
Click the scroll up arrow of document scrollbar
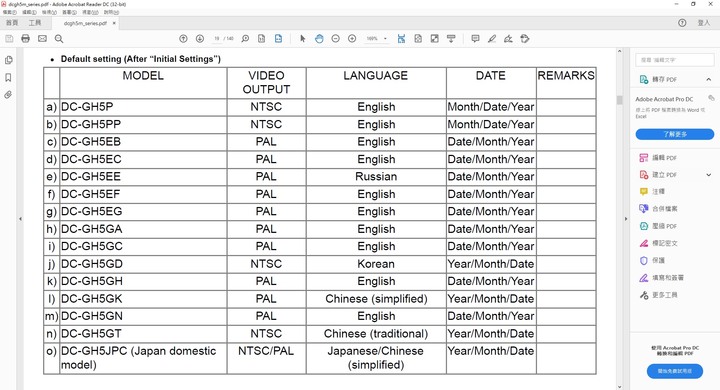tap(619, 51)
